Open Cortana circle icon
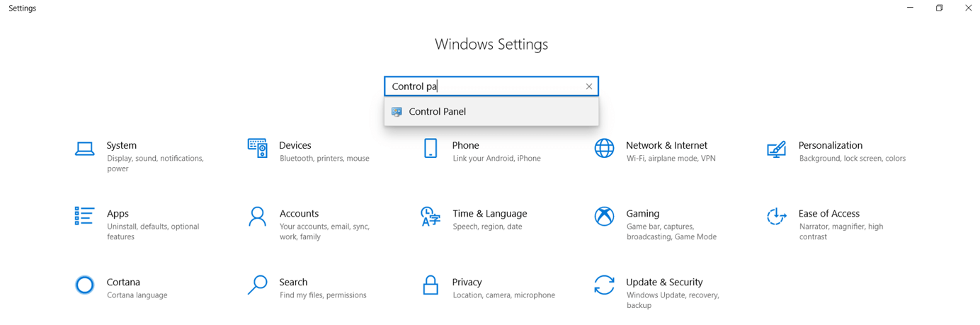 pyautogui.click(x=84, y=285)
